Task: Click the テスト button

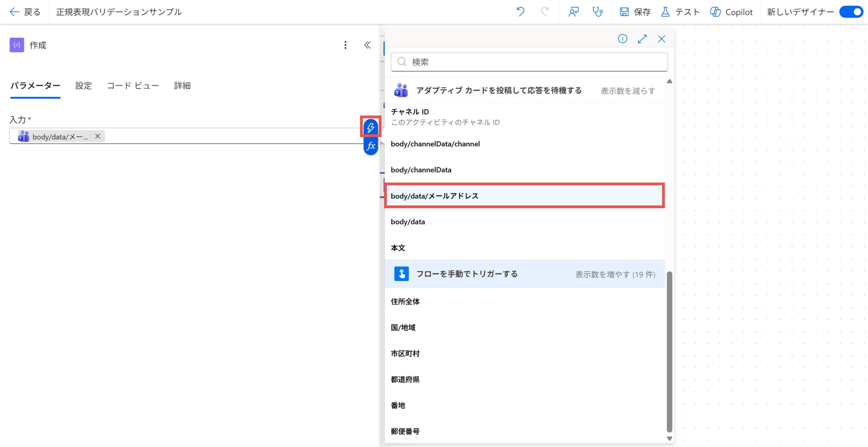Action: 680,12
